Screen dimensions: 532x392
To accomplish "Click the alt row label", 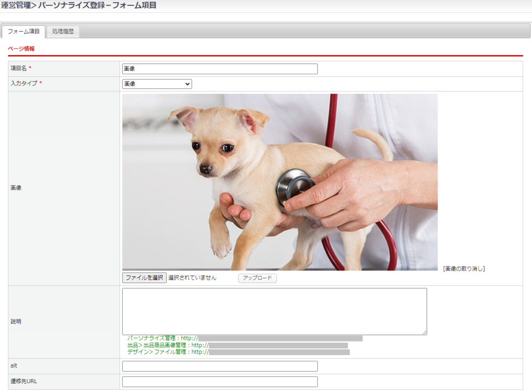I will (x=14, y=366).
